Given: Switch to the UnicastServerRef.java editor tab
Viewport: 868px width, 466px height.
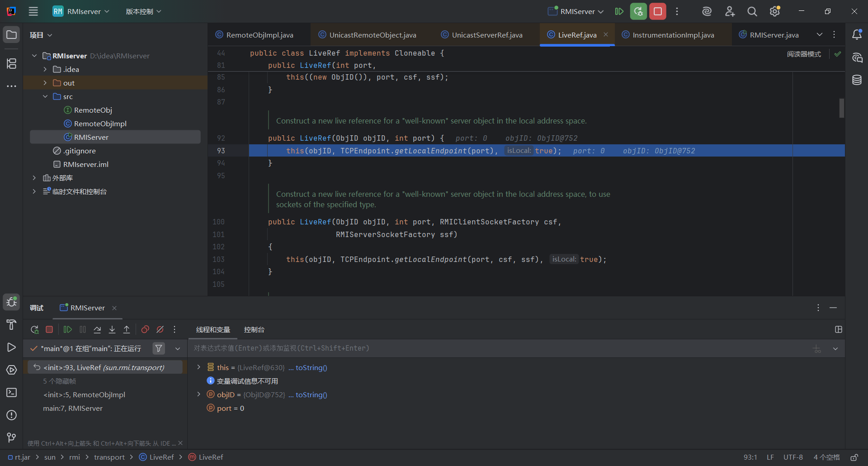Looking at the screenshot, I should 486,35.
